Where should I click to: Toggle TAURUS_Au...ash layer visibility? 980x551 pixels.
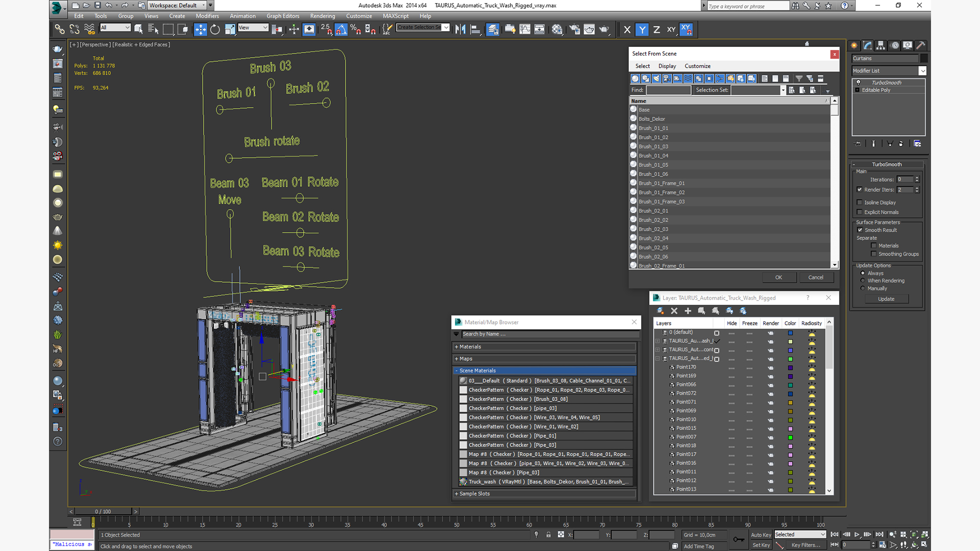(731, 341)
